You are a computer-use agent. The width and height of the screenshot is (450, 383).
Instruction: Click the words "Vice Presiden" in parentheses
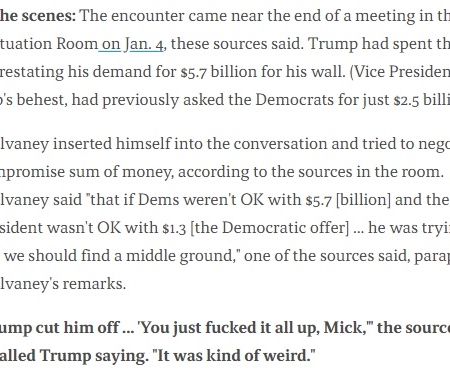[400, 72]
